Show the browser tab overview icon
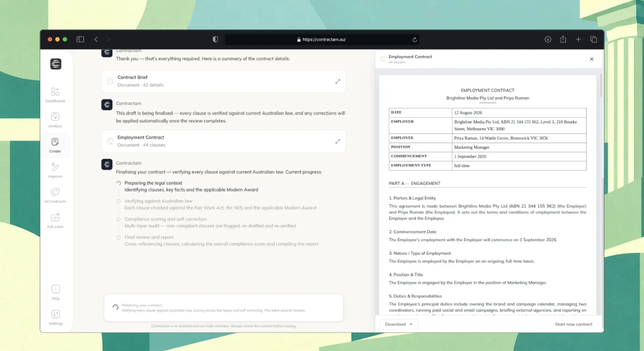Screen dimensions: 644x351 [x=593, y=39]
